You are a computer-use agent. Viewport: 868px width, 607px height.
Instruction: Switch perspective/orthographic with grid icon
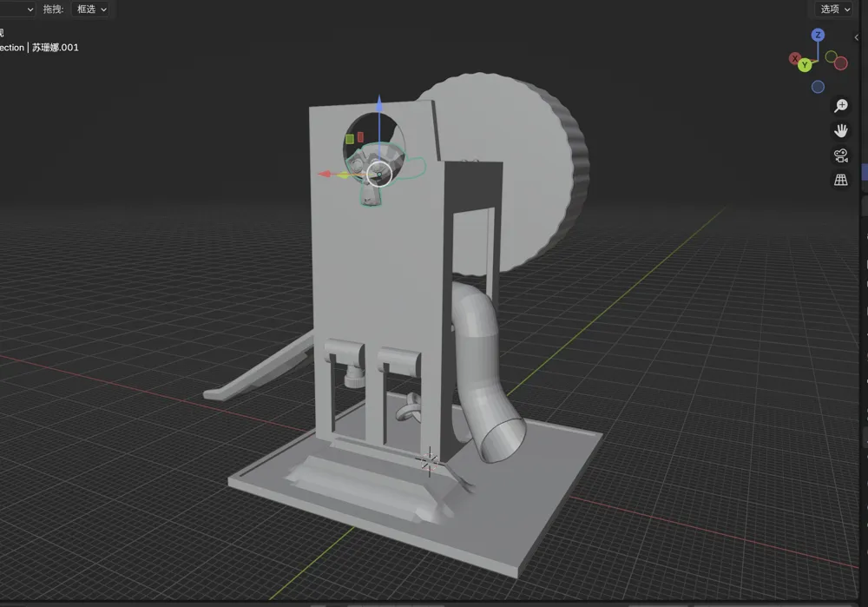(x=840, y=181)
